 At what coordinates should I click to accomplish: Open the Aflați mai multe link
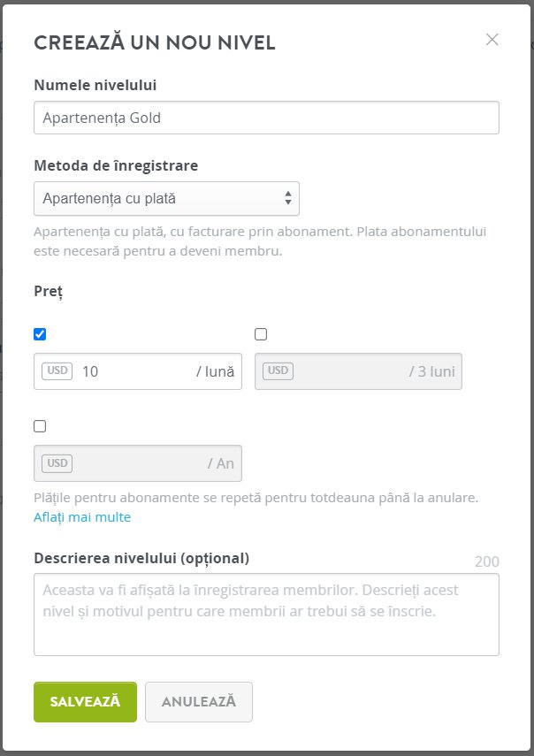point(82,517)
